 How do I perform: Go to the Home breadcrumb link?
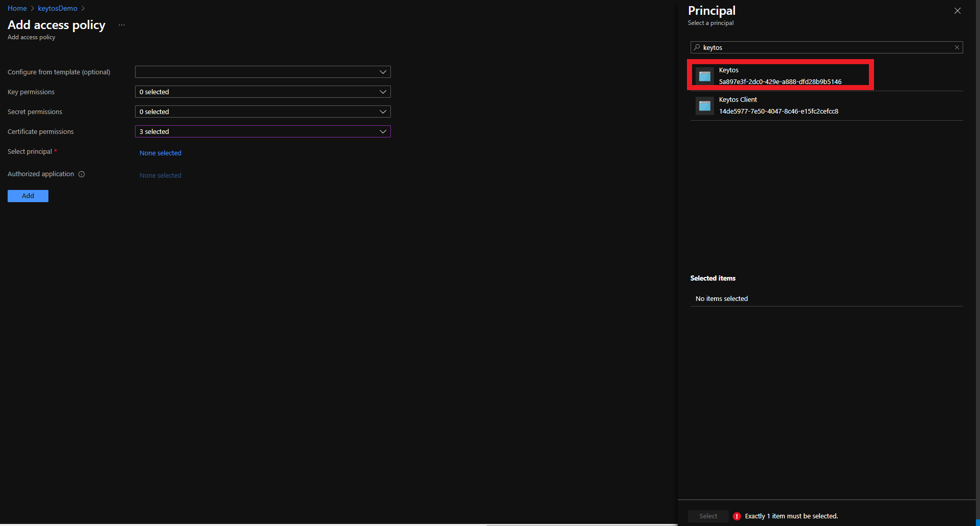(x=17, y=8)
